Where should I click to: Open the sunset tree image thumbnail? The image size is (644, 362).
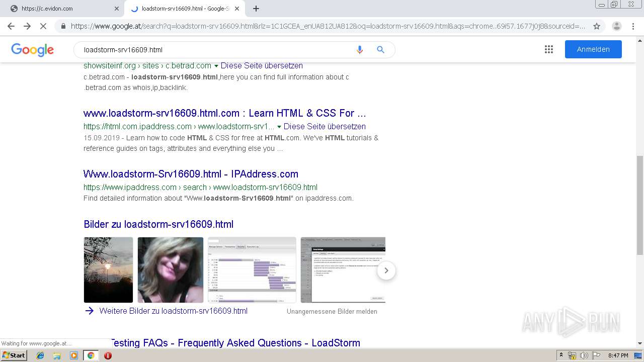click(108, 270)
